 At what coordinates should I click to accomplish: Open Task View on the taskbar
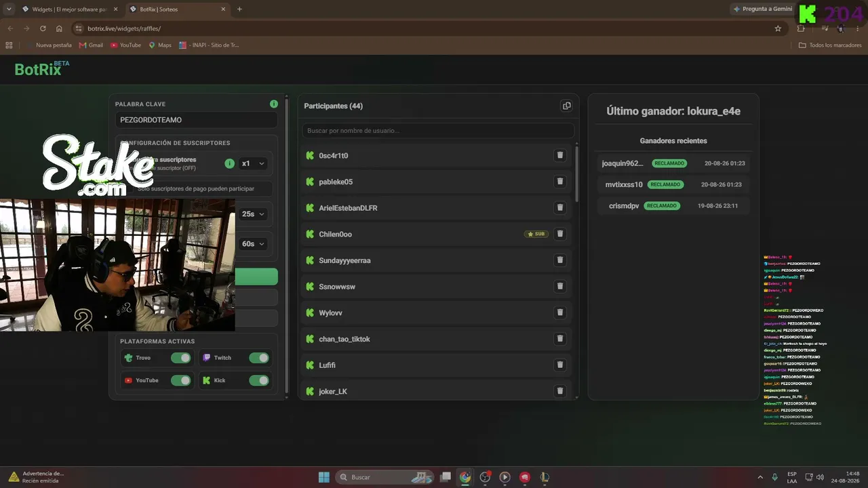pos(446,477)
